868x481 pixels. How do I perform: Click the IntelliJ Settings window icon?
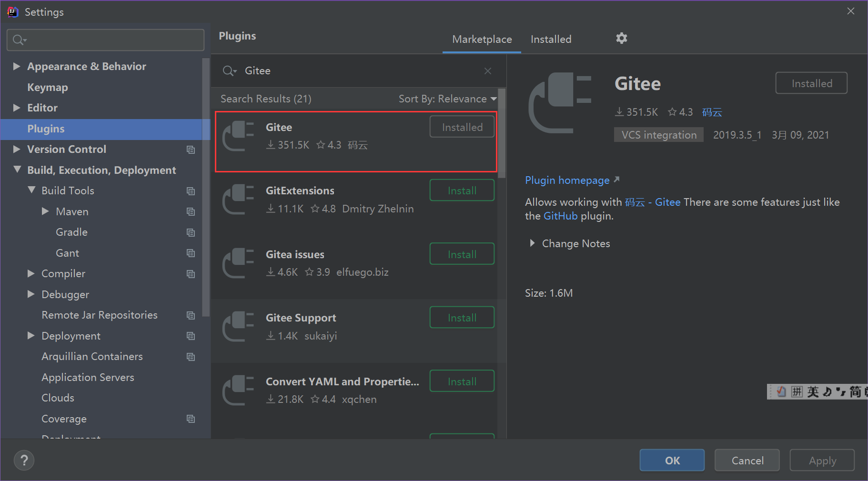(12, 12)
